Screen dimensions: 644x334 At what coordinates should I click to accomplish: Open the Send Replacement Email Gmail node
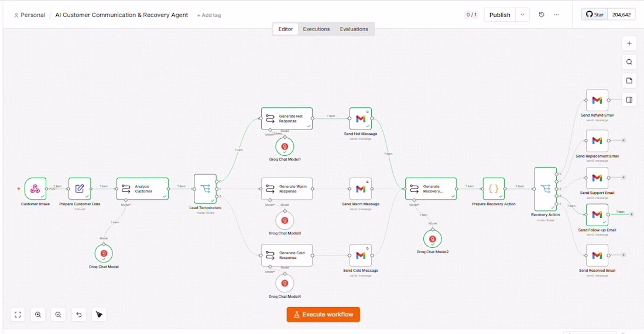[597, 141]
